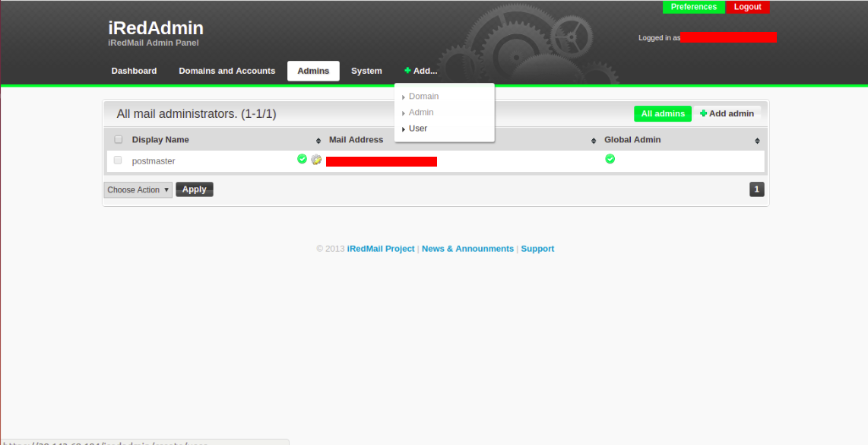Screen dimensions: 868x445
Task: Open the System tab
Action: coord(366,71)
